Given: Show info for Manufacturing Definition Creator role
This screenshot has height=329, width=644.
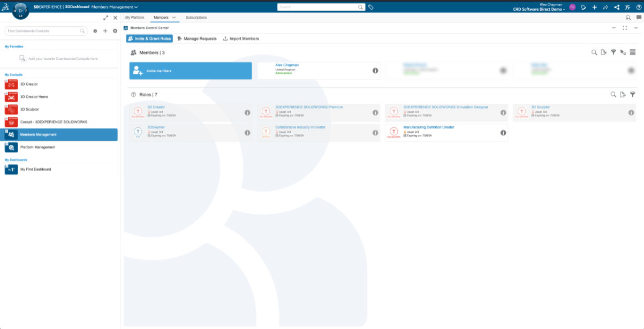Looking at the screenshot, I should (x=503, y=133).
